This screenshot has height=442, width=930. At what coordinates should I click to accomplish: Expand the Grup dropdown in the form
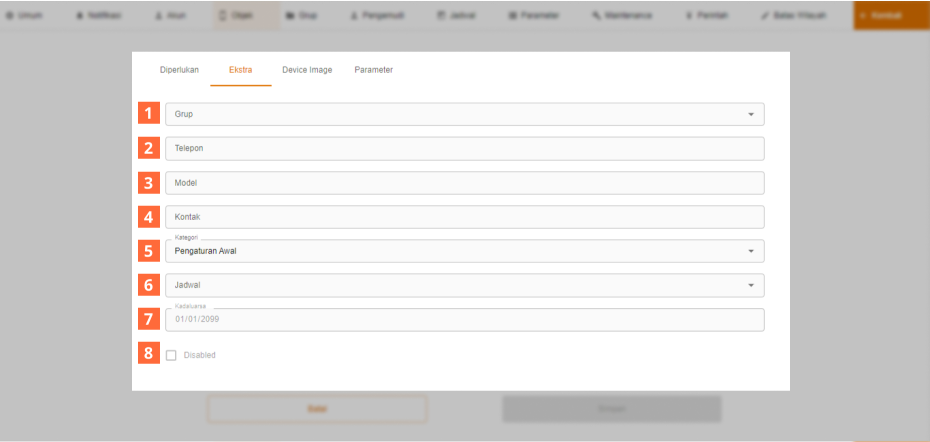tap(464, 114)
